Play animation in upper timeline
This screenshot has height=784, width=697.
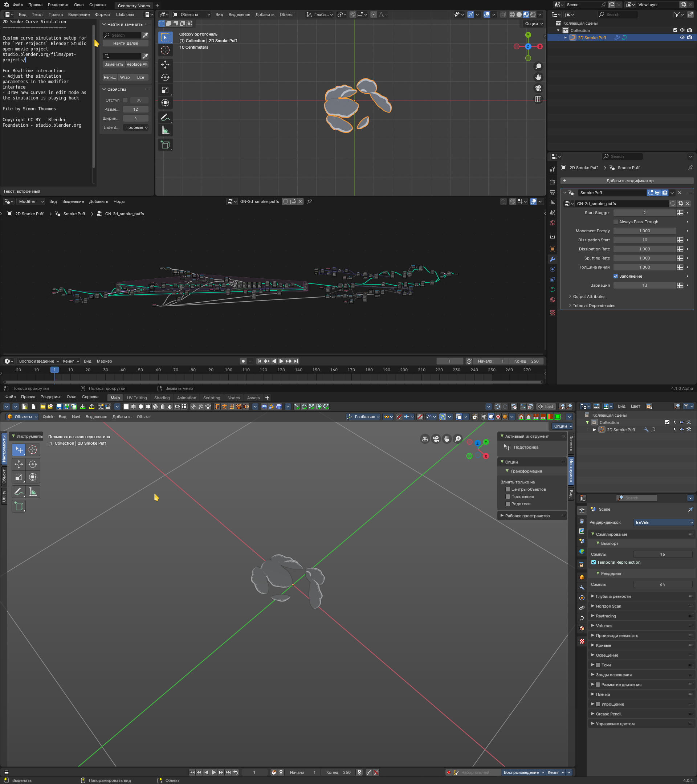click(x=281, y=361)
